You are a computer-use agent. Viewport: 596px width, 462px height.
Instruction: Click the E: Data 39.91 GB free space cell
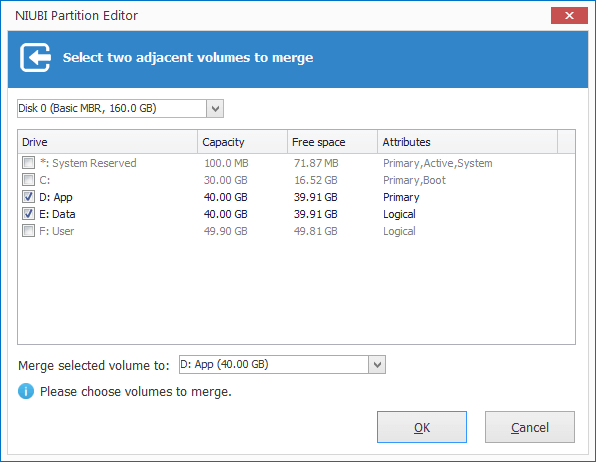[x=315, y=214]
